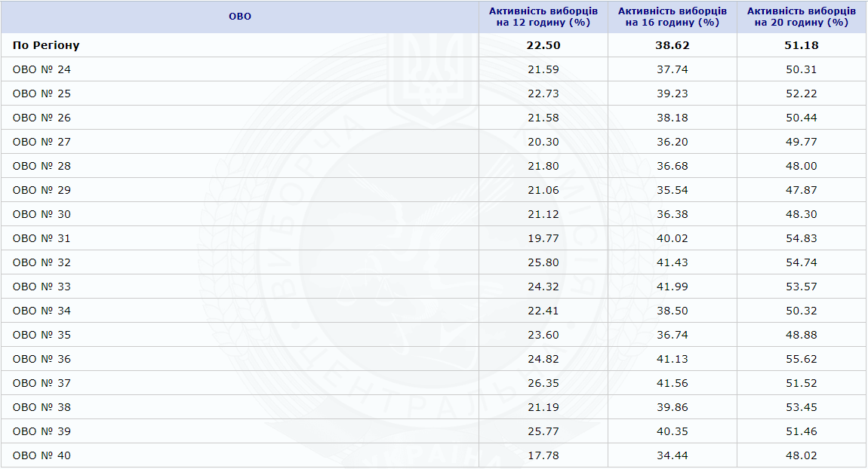Select the 48.00 value for ОВО № 28
868x469 pixels.
pyautogui.click(x=802, y=166)
